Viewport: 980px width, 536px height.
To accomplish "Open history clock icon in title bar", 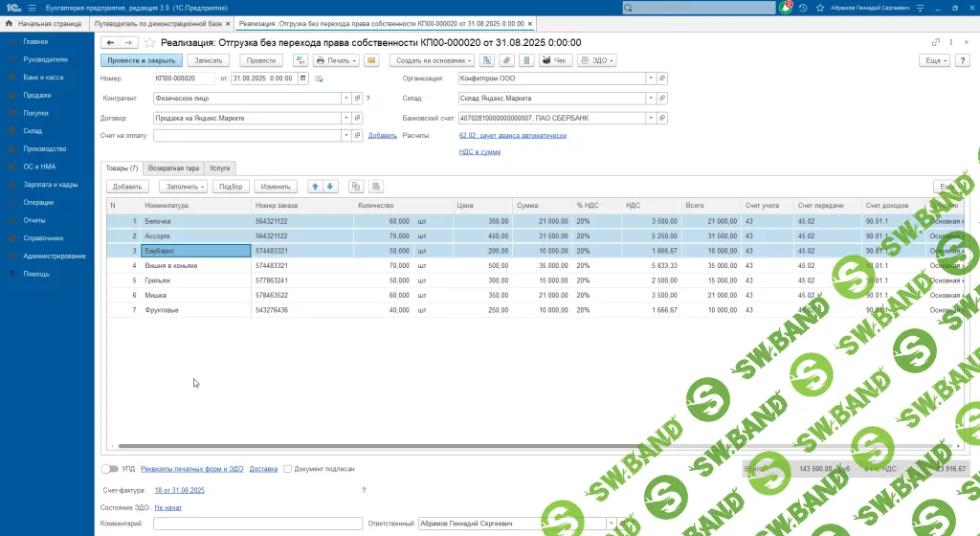I will [x=802, y=8].
